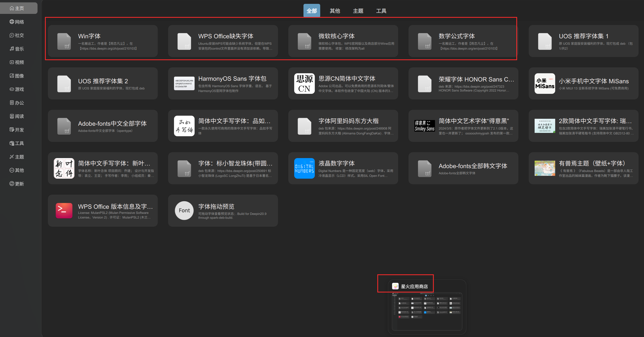Open the UOS 推荐字体集 2 card
This screenshot has width=644, height=337.
[x=103, y=83]
